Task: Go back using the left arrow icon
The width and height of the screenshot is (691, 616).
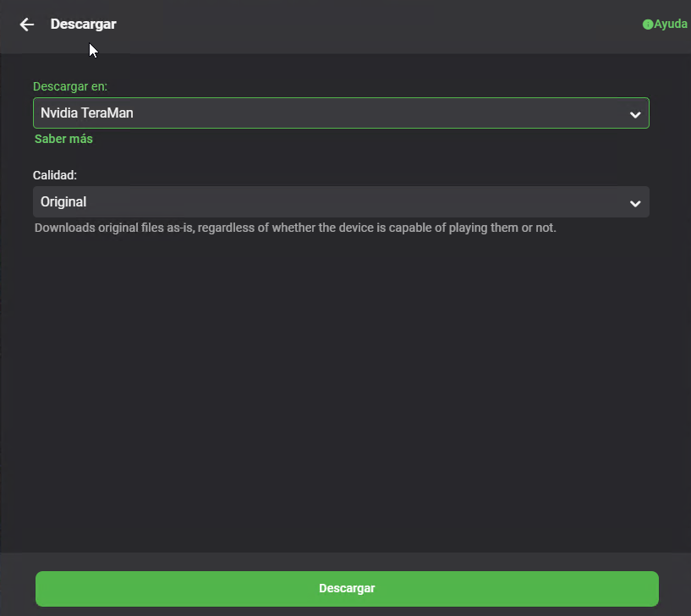Action: click(27, 25)
